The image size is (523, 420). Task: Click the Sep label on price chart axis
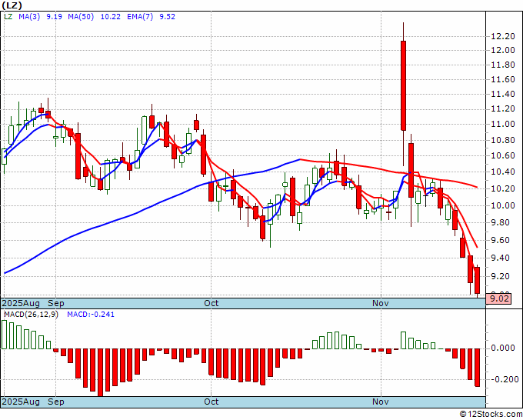(x=55, y=303)
